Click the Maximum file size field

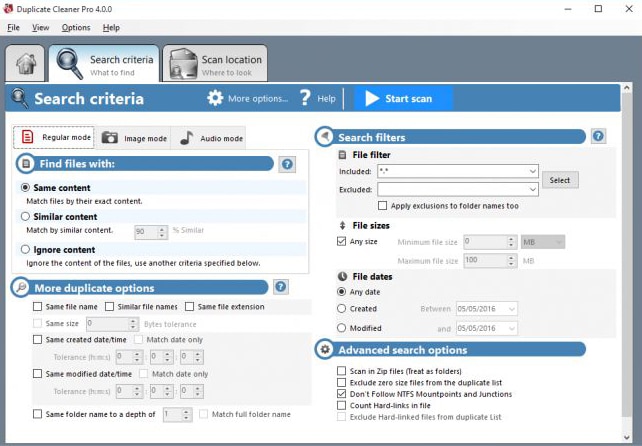click(490, 260)
